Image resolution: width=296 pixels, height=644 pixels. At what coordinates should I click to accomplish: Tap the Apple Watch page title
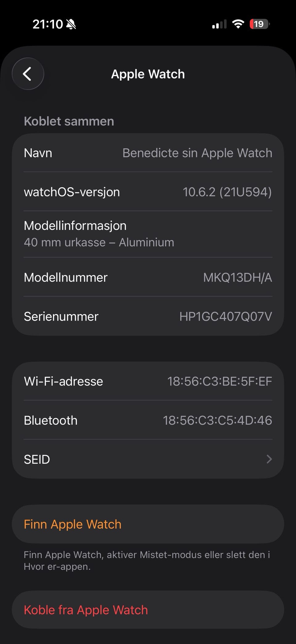[x=148, y=74]
